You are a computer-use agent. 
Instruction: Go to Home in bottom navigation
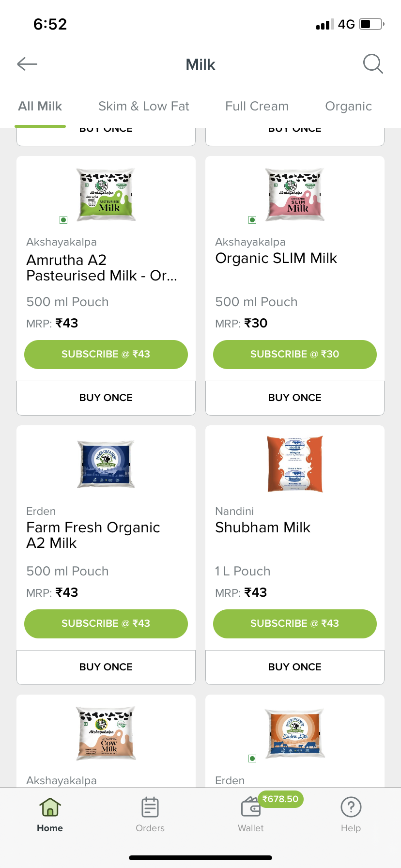coord(50,815)
